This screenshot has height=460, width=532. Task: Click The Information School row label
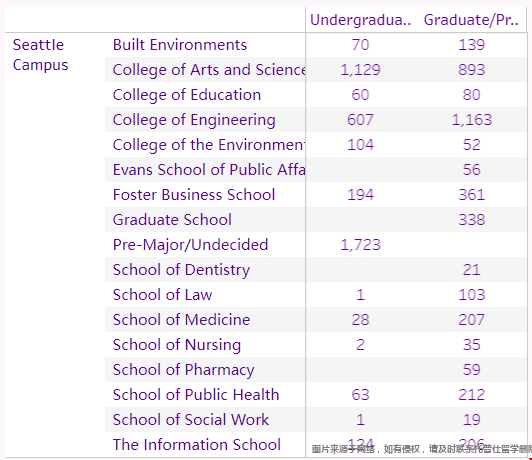coord(197,445)
